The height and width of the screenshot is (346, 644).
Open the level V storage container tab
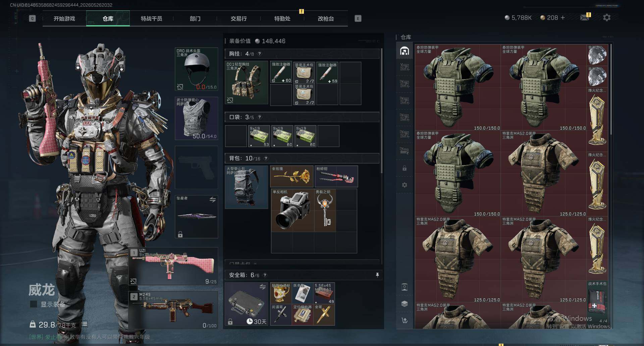(405, 67)
